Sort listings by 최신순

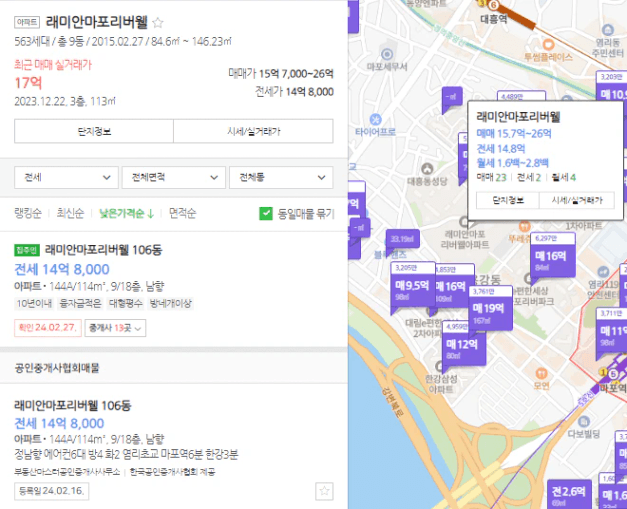coord(70,214)
